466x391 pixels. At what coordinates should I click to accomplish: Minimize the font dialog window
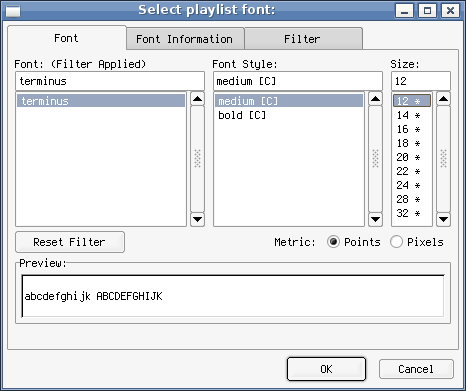pos(405,11)
